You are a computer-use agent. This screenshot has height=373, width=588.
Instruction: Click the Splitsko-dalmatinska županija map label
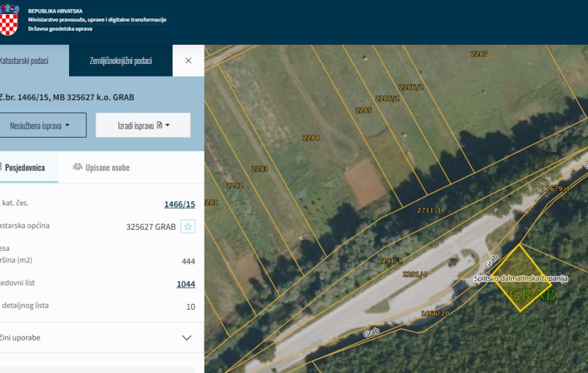520,278
